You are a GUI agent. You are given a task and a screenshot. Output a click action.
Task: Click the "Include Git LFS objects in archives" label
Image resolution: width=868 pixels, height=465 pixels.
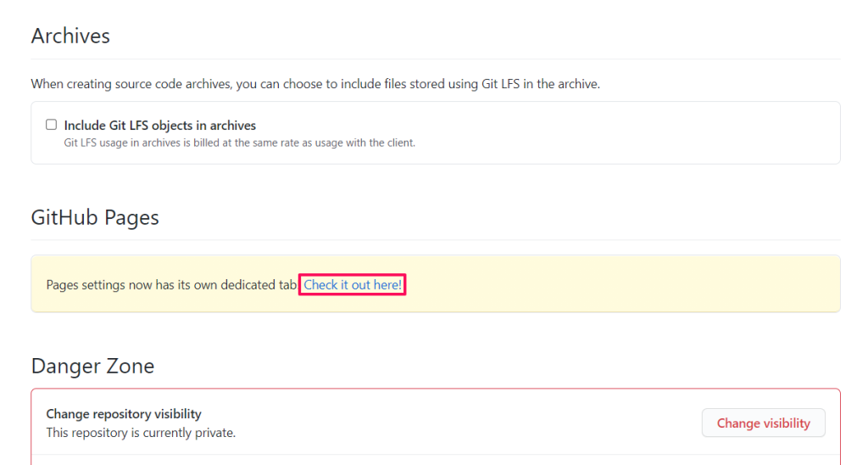[160, 126]
